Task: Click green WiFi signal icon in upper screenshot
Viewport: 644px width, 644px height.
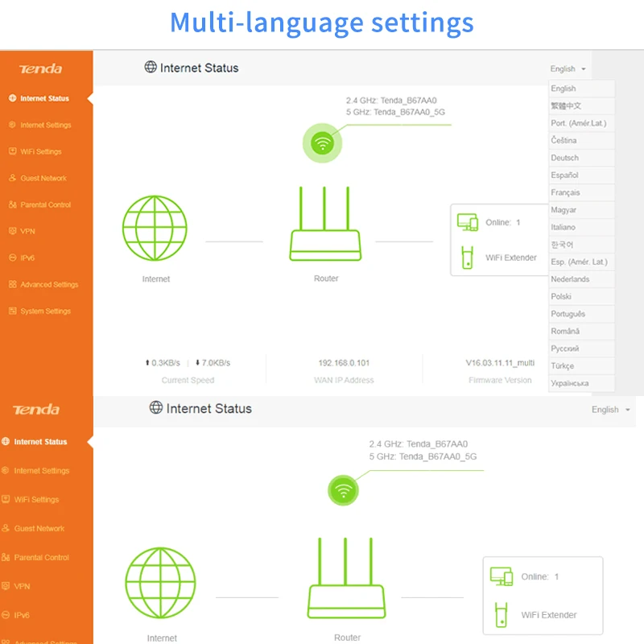Action: (x=323, y=143)
